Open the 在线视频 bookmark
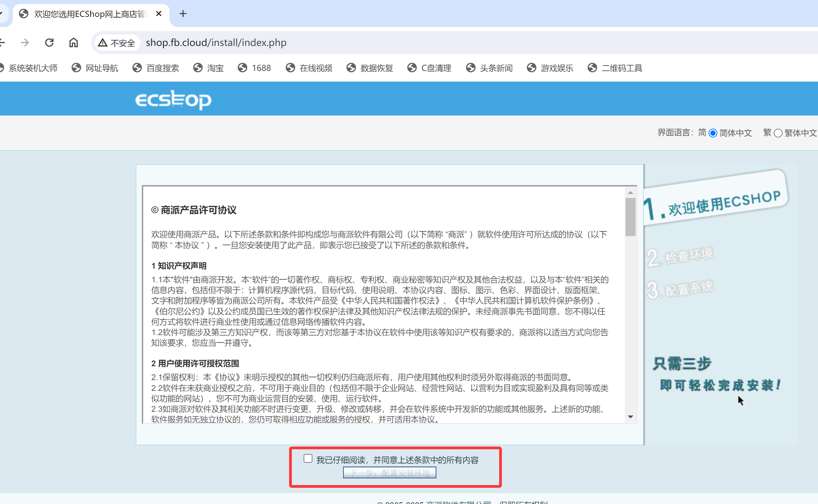The height and width of the screenshot is (504, 818). coord(309,68)
